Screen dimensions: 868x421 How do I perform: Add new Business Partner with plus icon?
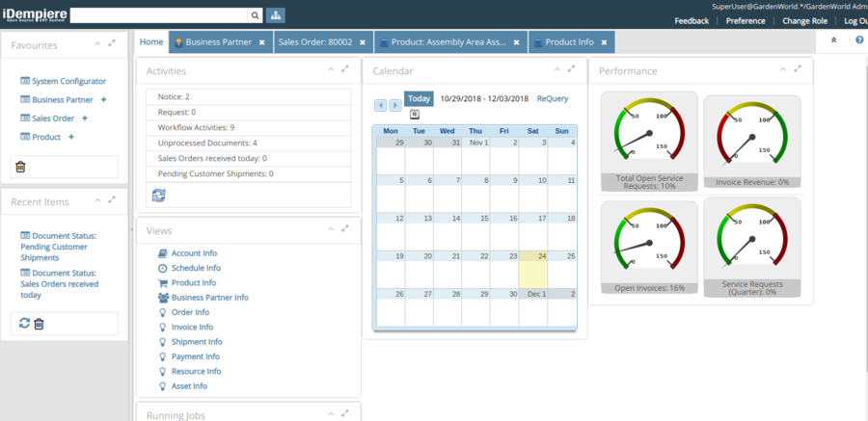click(103, 99)
